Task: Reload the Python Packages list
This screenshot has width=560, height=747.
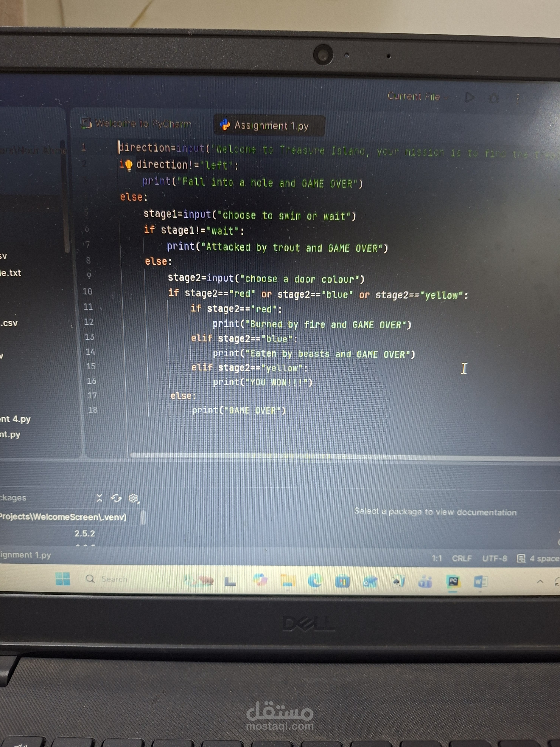Action: pos(116,498)
